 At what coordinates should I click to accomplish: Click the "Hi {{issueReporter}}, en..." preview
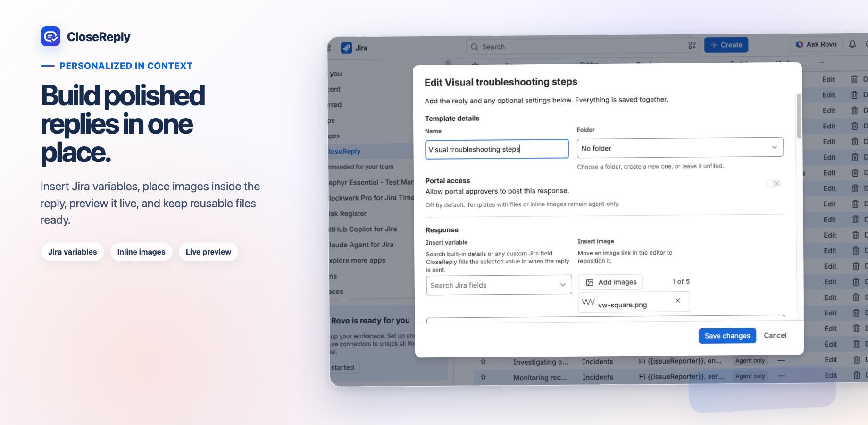(680, 361)
